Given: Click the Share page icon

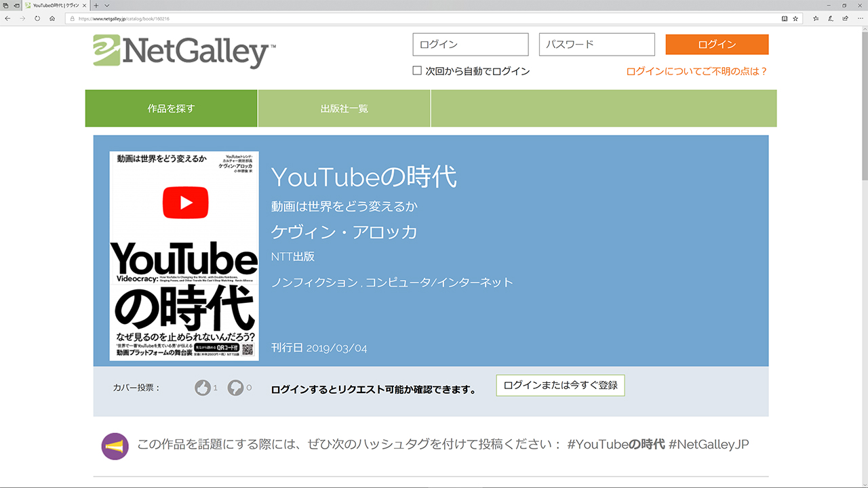Looking at the screenshot, I should [844, 18].
